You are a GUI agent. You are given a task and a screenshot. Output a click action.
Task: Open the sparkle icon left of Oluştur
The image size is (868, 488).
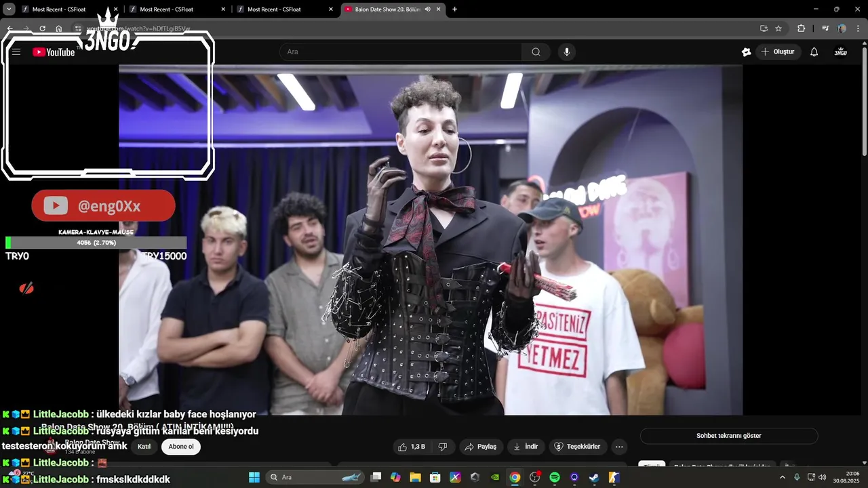[x=747, y=52]
